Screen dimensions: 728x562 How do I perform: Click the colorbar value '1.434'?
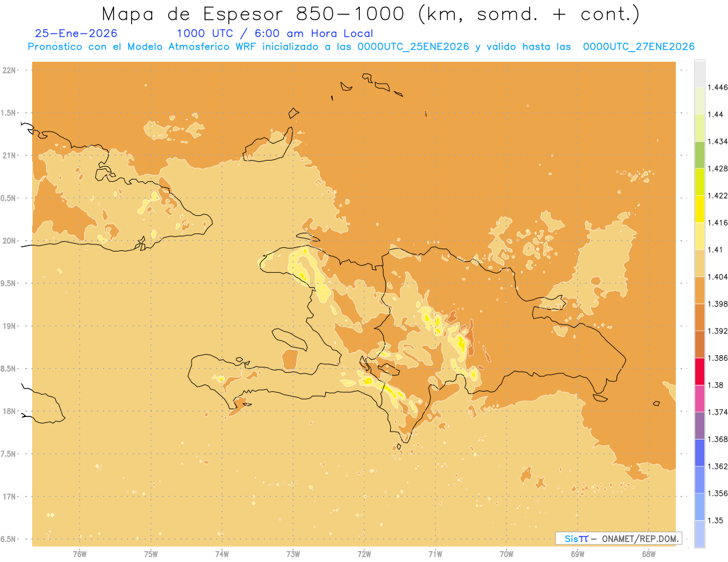[718, 141]
